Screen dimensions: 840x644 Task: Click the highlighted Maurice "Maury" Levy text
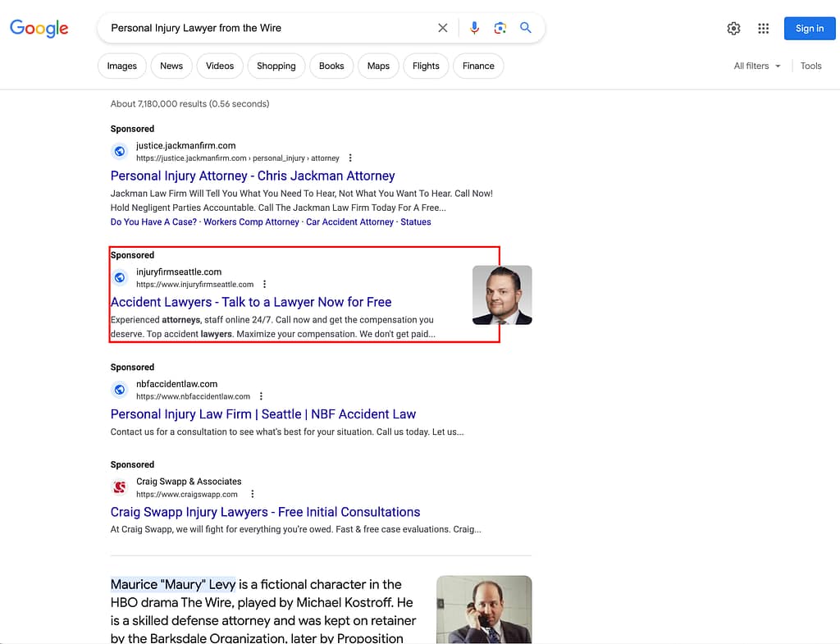click(x=173, y=585)
